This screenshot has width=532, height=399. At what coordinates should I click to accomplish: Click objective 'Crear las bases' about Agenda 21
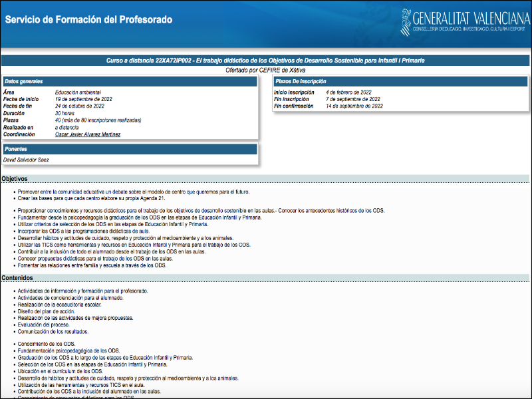[x=90, y=198]
